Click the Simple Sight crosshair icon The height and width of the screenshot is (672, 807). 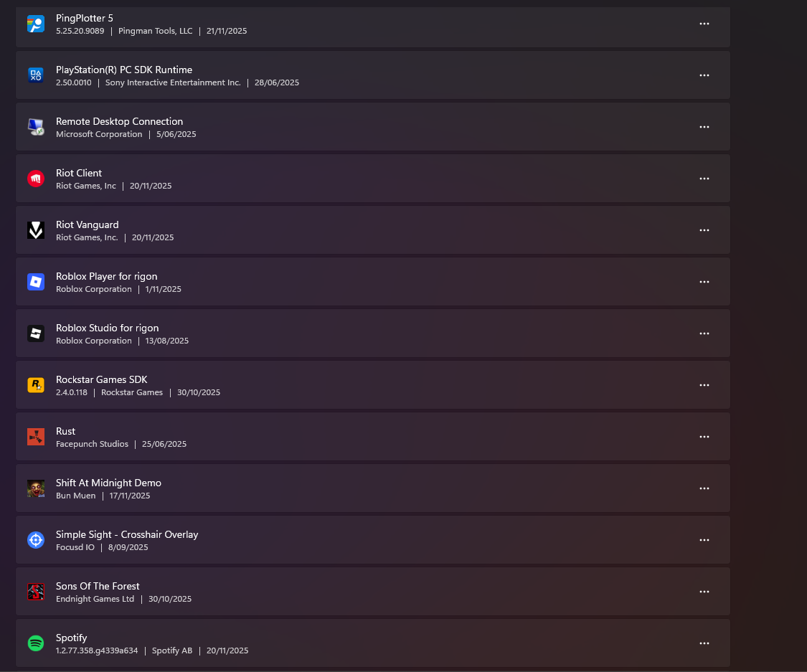pyautogui.click(x=36, y=540)
